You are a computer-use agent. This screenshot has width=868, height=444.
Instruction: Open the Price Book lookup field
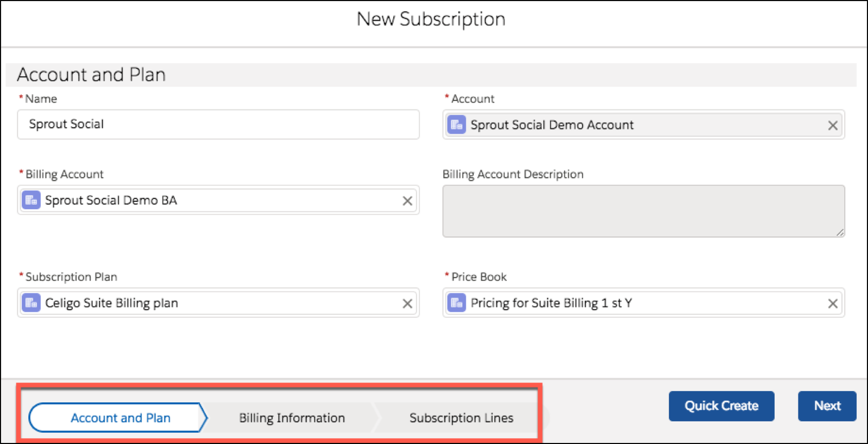pos(643,303)
